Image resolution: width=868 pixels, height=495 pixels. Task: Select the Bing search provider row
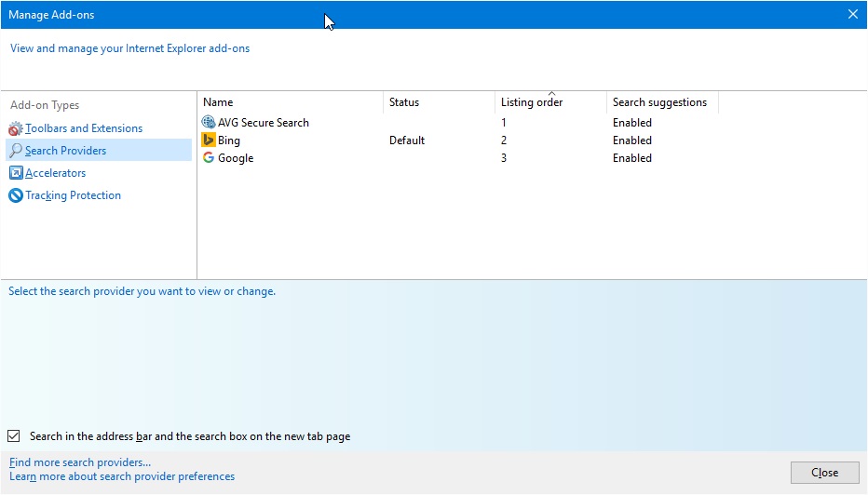pyautogui.click(x=459, y=140)
